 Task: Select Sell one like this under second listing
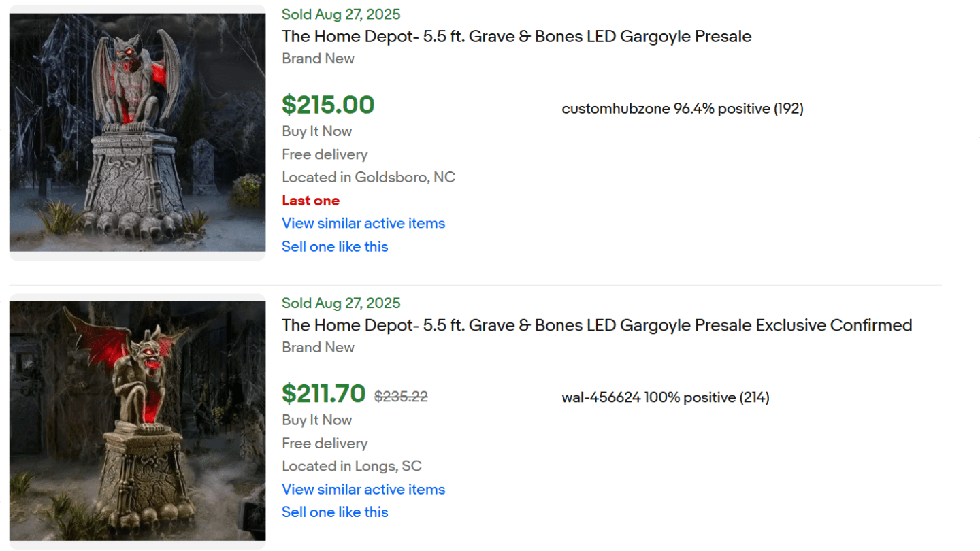click(x=335, y=512)
